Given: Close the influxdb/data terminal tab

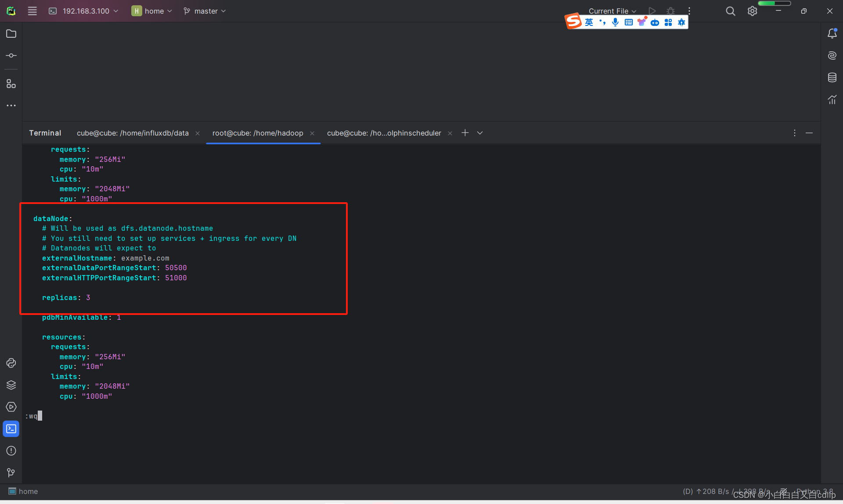Looking at the screenshot, I should tap(198, 133).
